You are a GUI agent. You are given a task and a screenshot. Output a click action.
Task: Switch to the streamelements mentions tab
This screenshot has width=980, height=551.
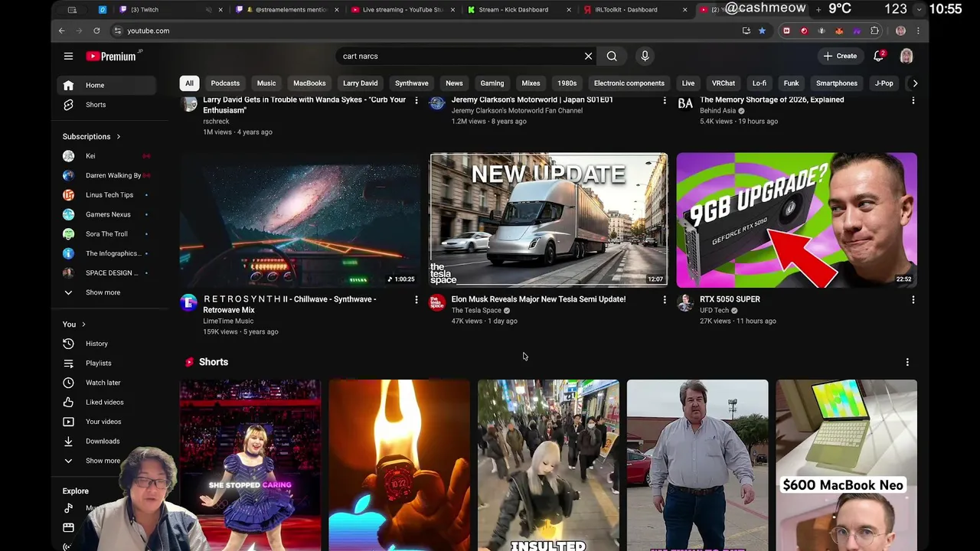[x=285, y=10]
